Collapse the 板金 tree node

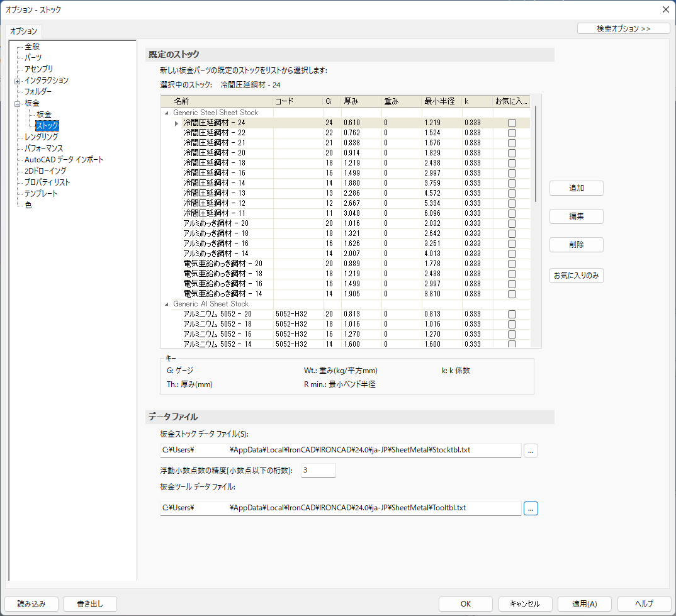click(17, 103)
